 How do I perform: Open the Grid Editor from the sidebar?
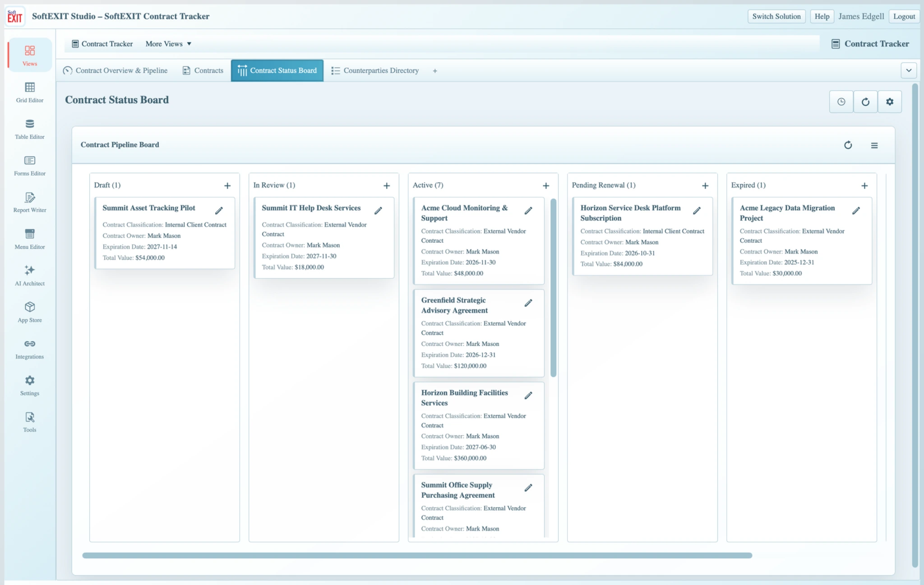(30, 93)
